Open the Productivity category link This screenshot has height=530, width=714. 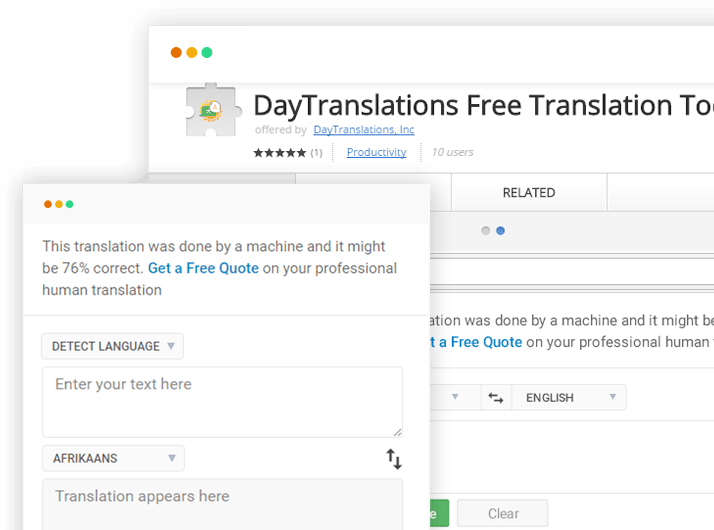pos(376,152)
